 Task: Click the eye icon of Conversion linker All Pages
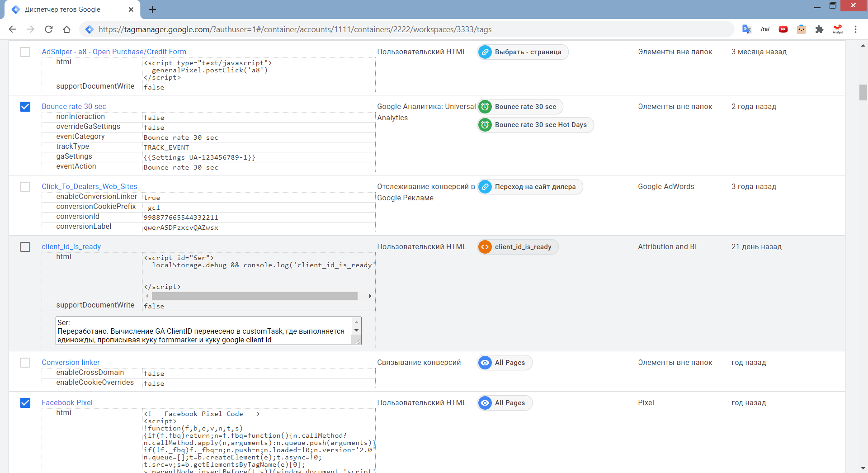(x=485, y=363)
